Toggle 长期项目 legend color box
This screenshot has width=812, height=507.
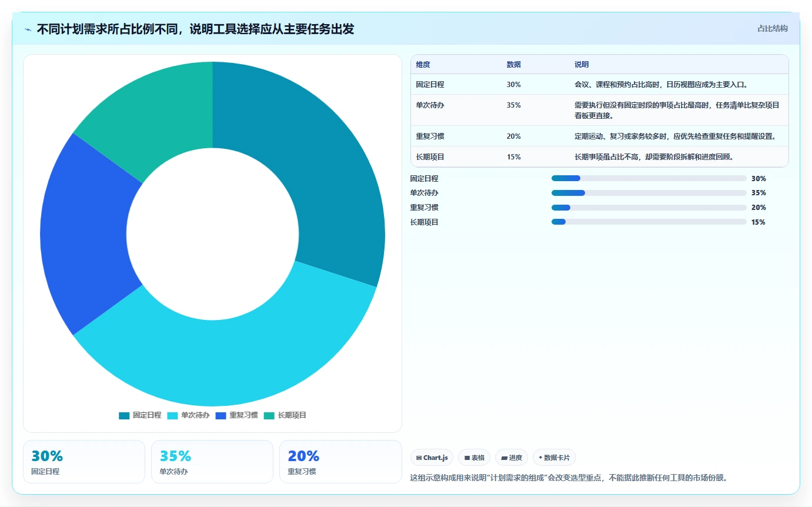[x=269, y=415]
